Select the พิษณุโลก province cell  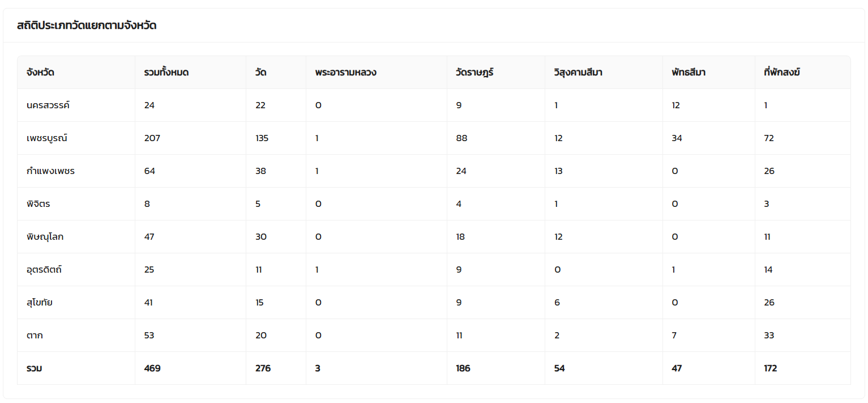coord(45,237)
